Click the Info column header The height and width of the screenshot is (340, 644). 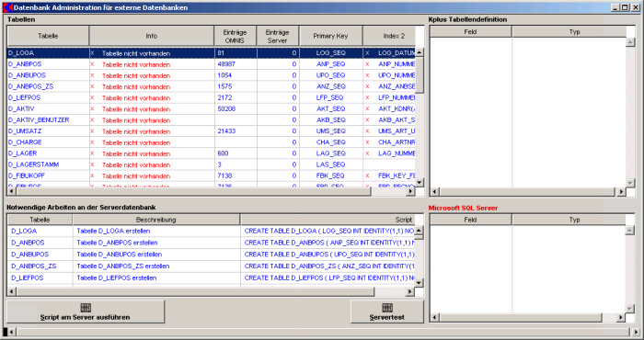[152, 36]
